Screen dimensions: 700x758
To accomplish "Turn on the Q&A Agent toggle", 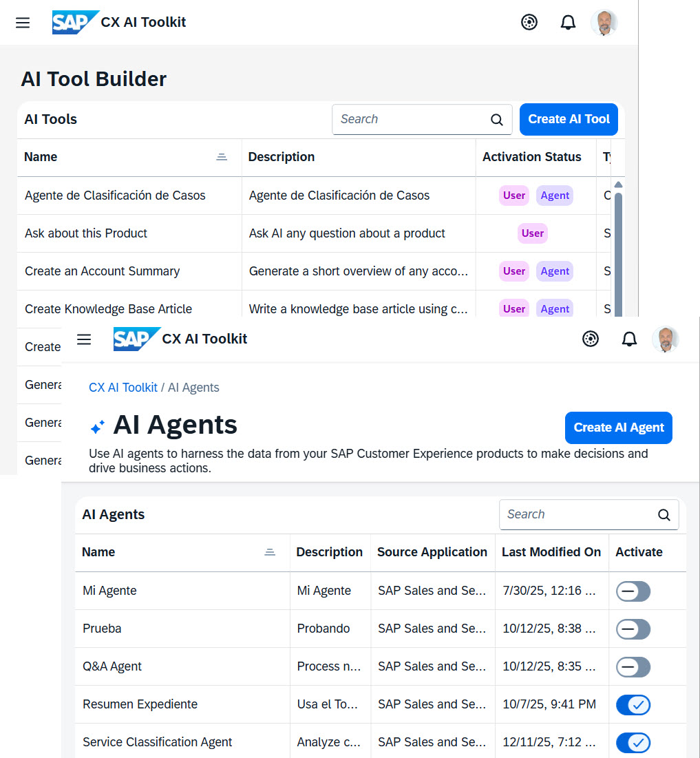I will (x=633, y=667).
